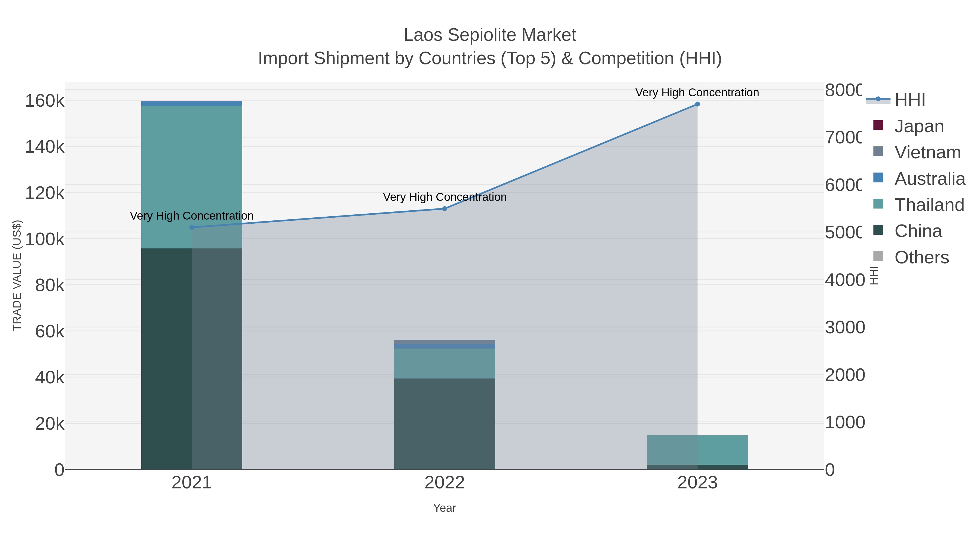Toggle the Others legend entry
This screenshot has height=551, width=980.
pos(911,257)
